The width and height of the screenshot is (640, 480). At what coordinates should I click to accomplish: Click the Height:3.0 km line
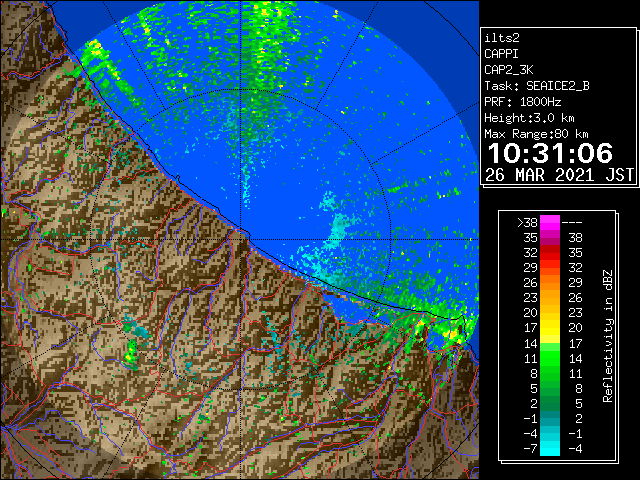tap(529, 118)
